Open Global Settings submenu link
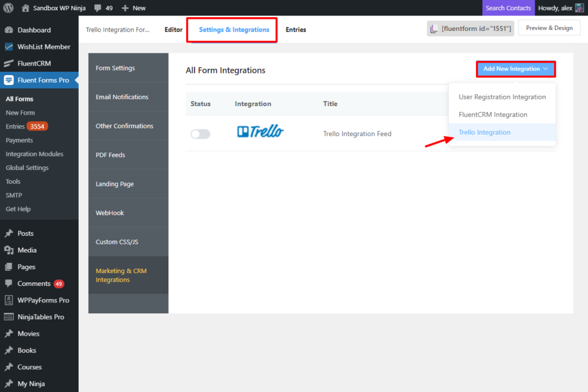 pyautogui.click(x=27, y=168)
